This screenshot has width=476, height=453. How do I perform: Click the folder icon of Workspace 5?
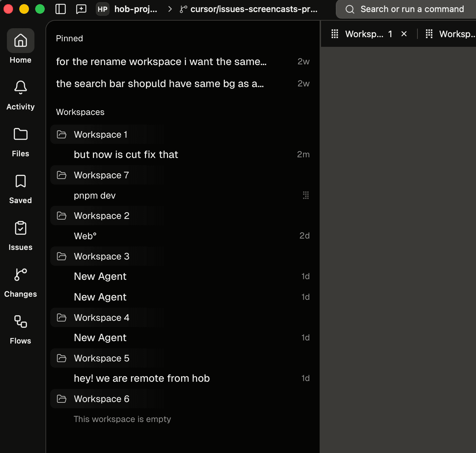[62, 358]
